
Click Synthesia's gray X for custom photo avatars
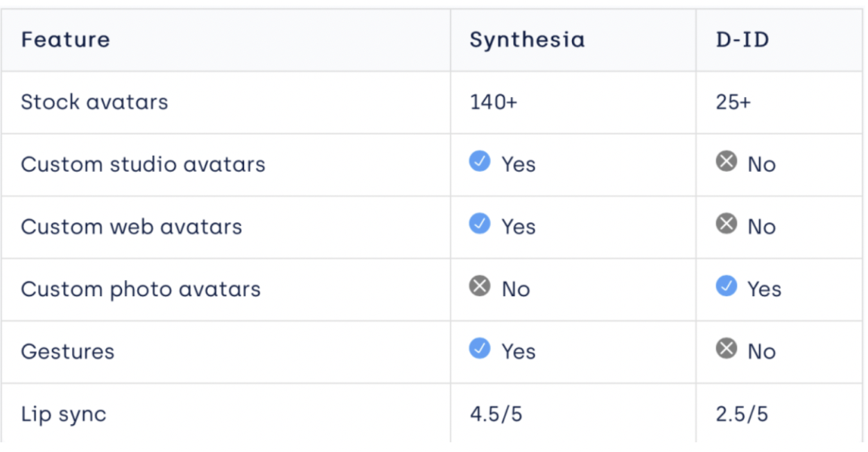(480, 286)
